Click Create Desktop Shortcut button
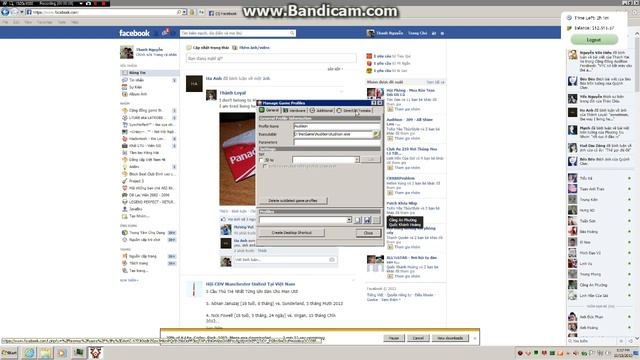 tap(291, 233)
